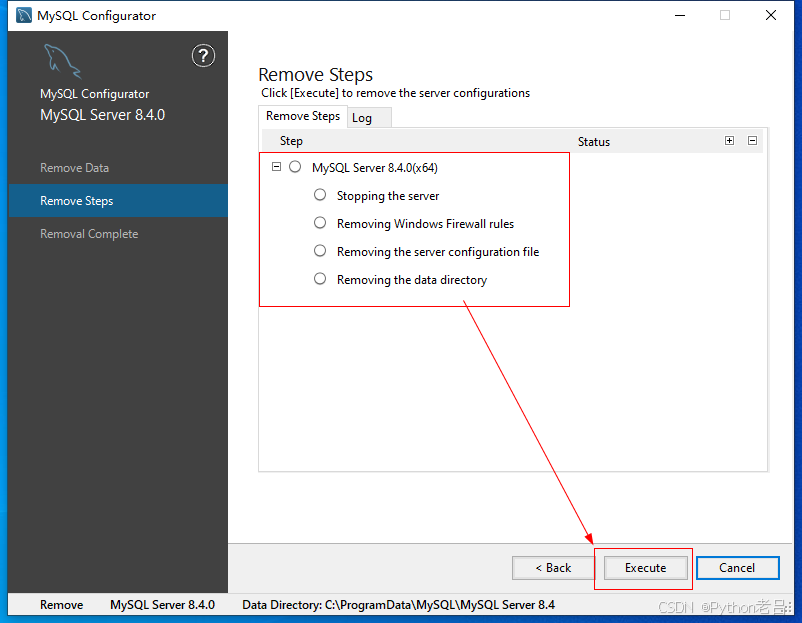Select Removing the server configuration file text
802x623 pixels.
pyautogui.click(x=438, y=252)
